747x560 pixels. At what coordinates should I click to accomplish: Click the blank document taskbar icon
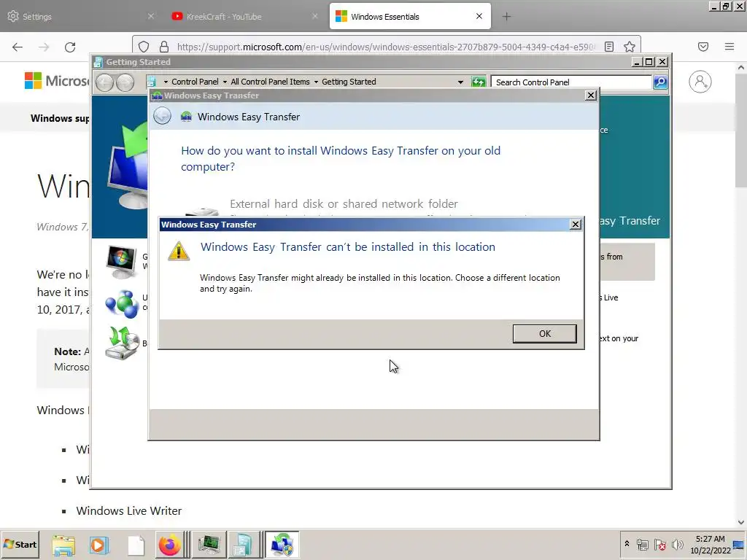coord(136,545)
